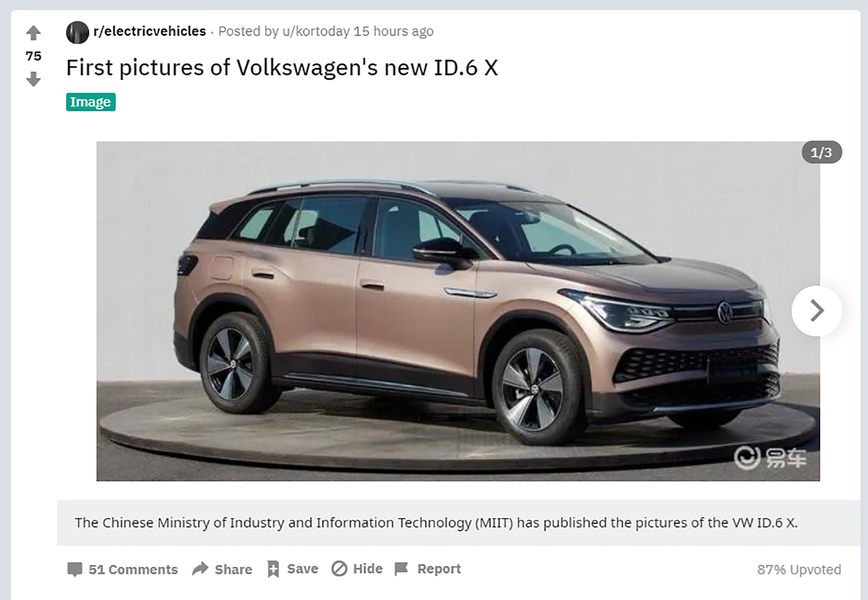Open user u/kortoday profile
Image resolution: width=868 pixels, height=600 pixels.
click(316, 31)
